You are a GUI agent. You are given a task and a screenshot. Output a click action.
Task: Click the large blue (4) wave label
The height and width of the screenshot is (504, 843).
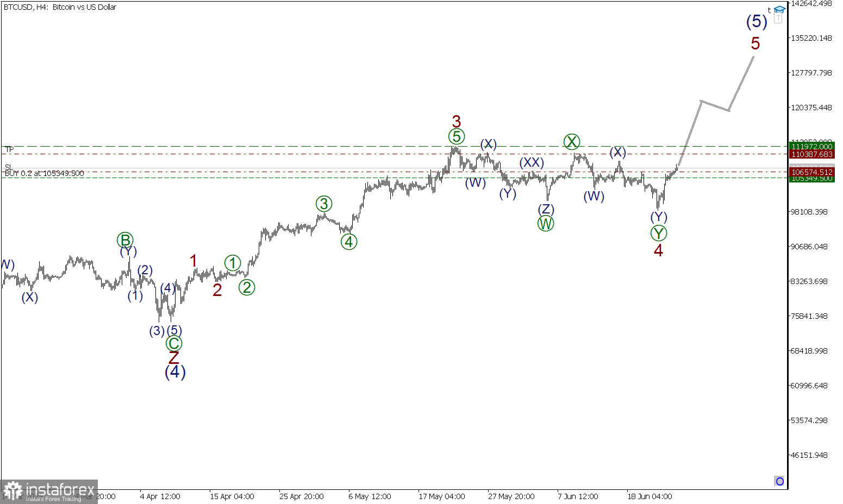tap(175, 372)
